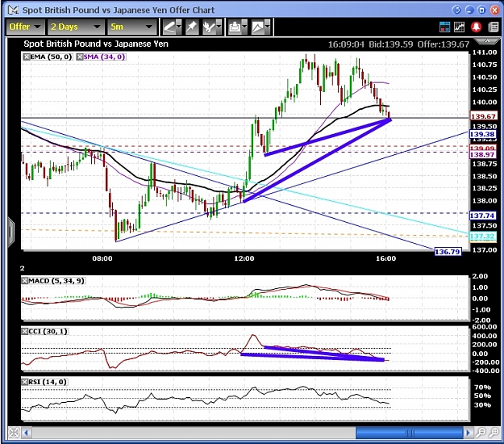Open the dealing rates window icon

pyautogui.click(x=444, y=27)
